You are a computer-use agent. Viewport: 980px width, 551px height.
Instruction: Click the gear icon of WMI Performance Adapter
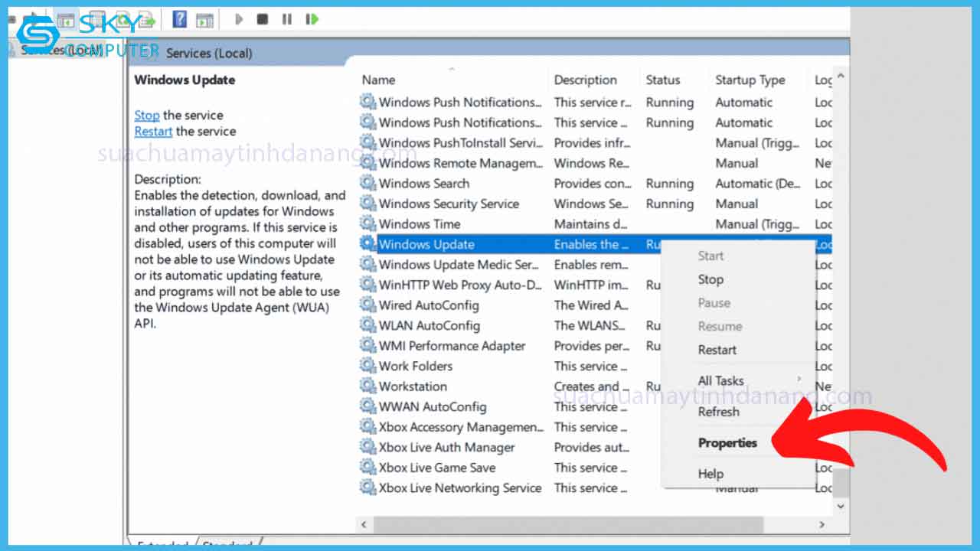tap(368, 346)
